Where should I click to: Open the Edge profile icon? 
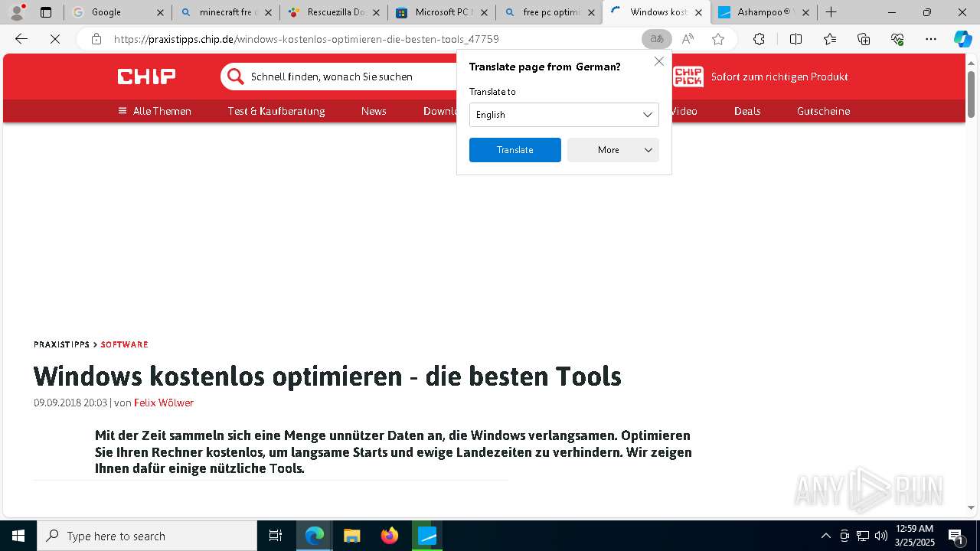[x=17, y=12]
